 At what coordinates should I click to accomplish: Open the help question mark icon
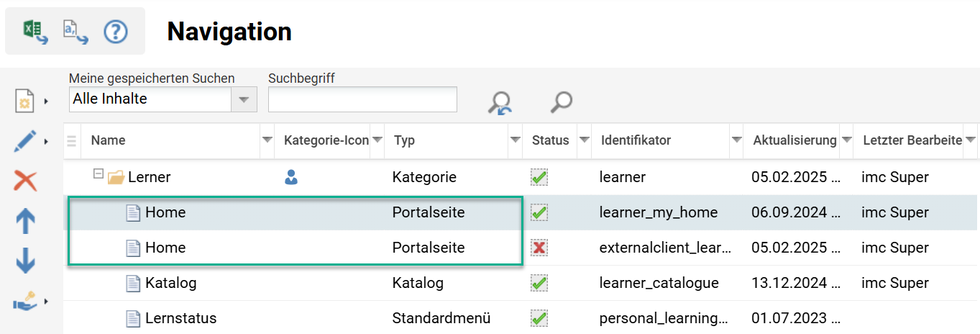[115, 31]
